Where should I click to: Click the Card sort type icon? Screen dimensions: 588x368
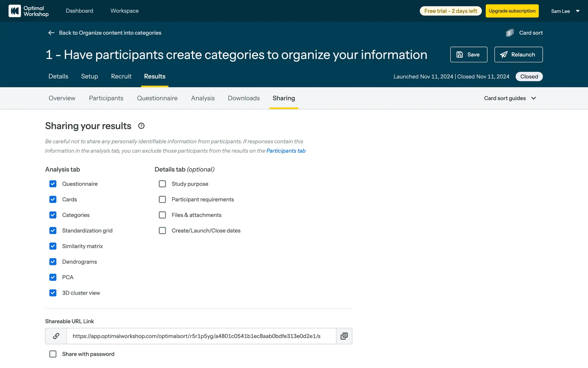click(510, 33)
